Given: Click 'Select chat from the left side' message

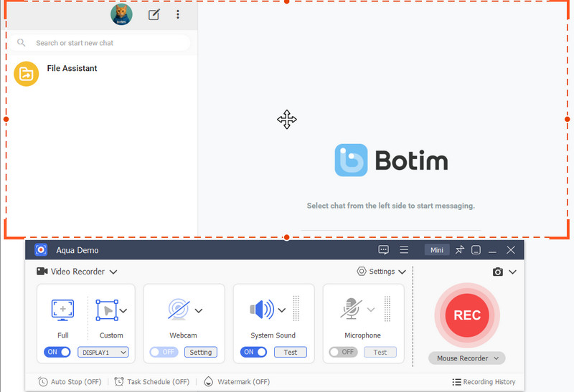Looking at the screenshot, I should pyautogui.click(x=390, y=206).
